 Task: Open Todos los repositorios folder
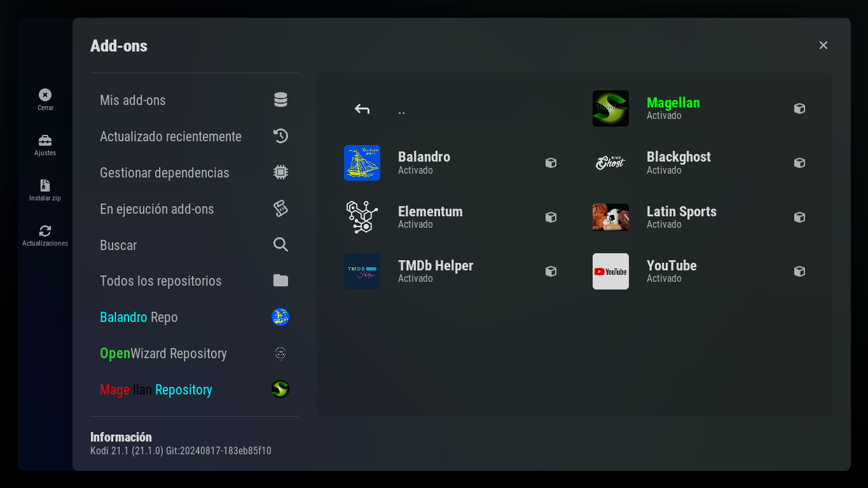coord(161,281)
